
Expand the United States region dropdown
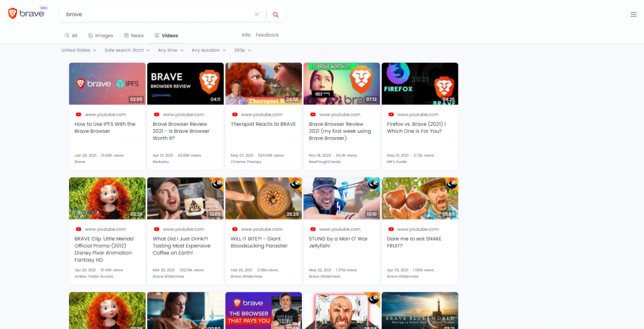click(x=79, y=50)
